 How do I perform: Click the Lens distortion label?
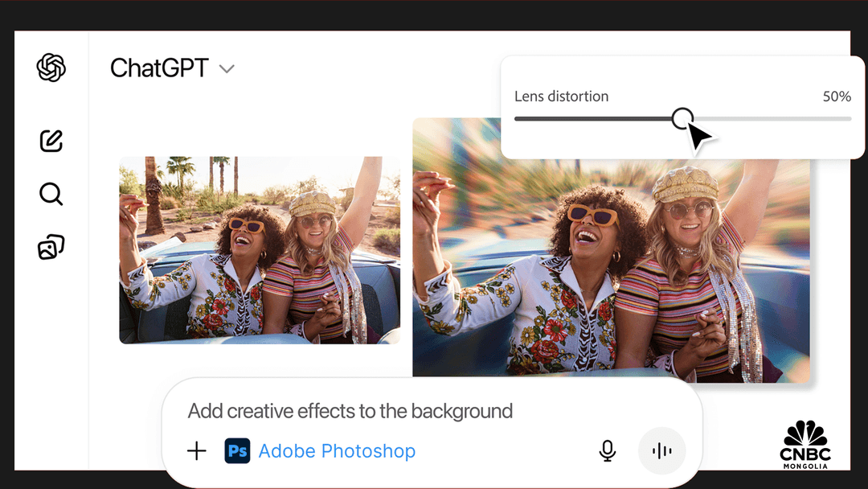click(x=561, y=97)
